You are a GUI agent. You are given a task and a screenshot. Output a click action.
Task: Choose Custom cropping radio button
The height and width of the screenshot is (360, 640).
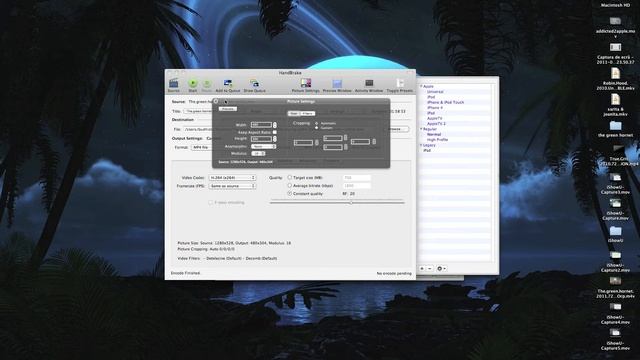click(317, 128)
